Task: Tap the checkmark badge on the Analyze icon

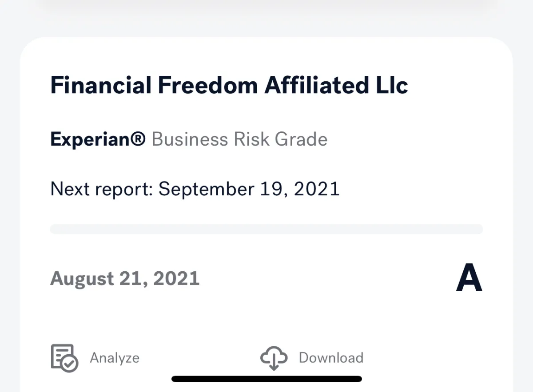Action: click(x=71, y=364)
